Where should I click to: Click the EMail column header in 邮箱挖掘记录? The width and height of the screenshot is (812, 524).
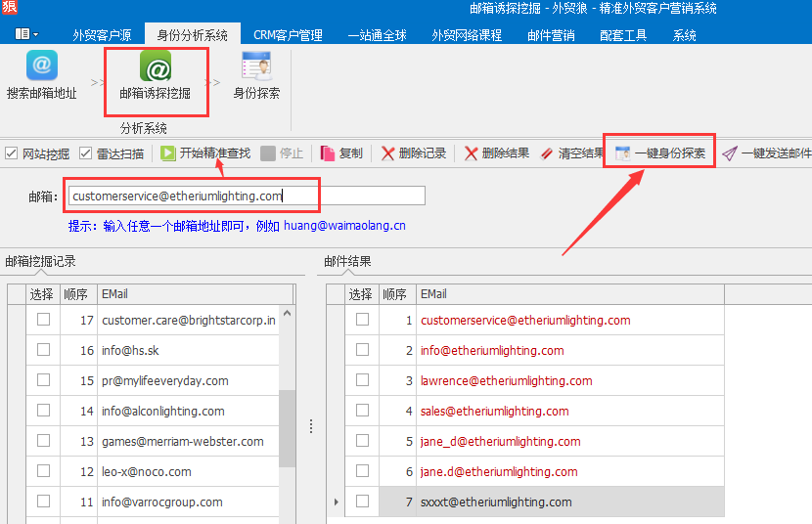(195, 294)
